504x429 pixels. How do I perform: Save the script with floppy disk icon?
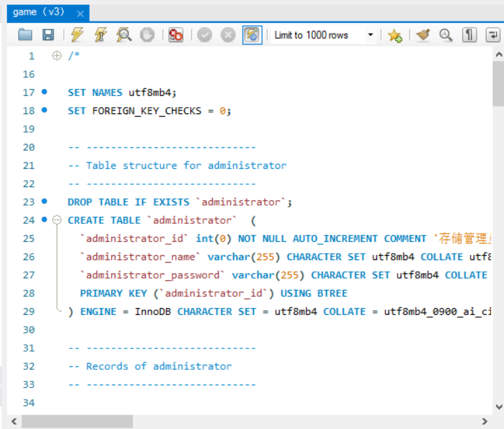48,35
